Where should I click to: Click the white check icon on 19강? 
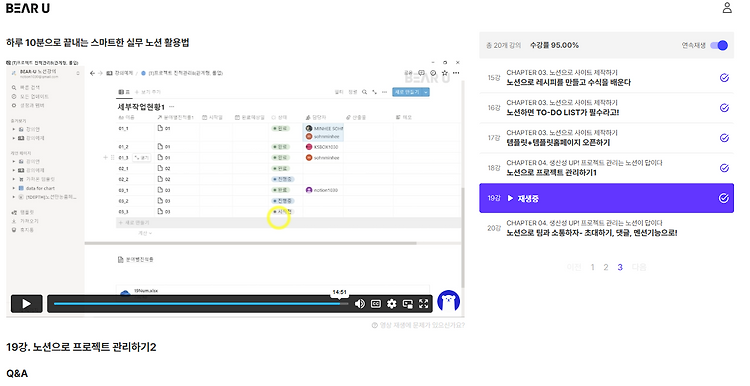point(724,198)
